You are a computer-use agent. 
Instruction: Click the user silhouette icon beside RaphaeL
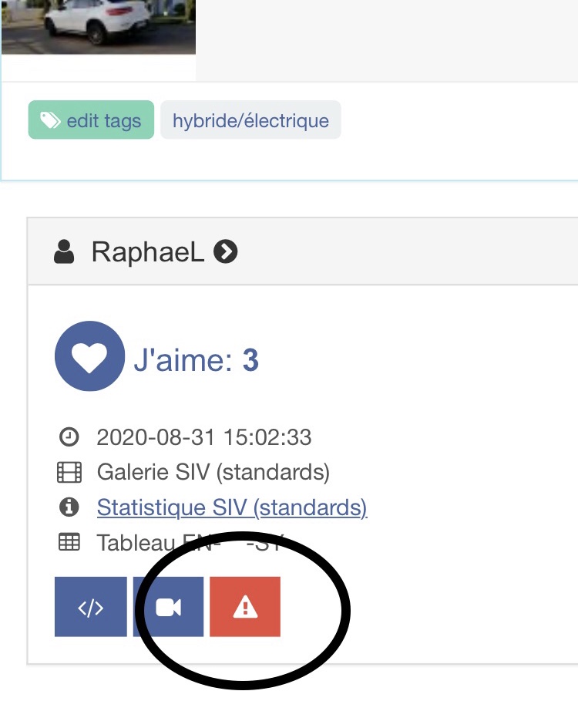click(x=65, y=252)
